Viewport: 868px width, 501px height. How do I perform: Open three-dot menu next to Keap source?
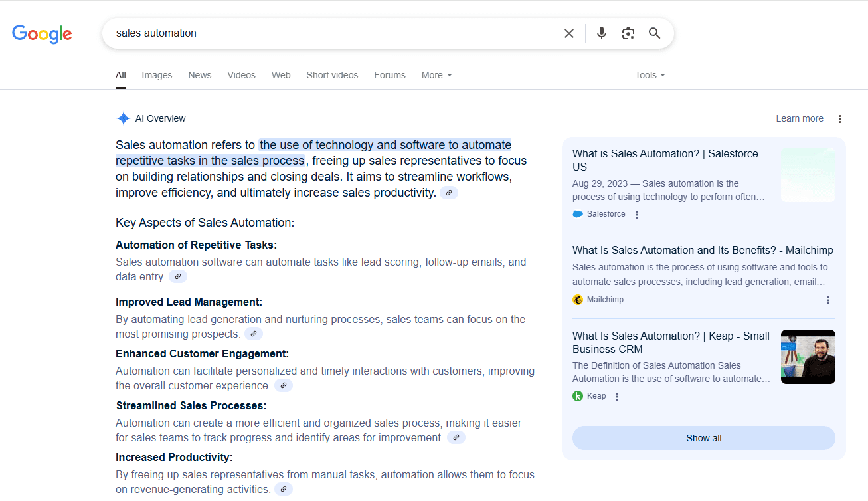617,397
